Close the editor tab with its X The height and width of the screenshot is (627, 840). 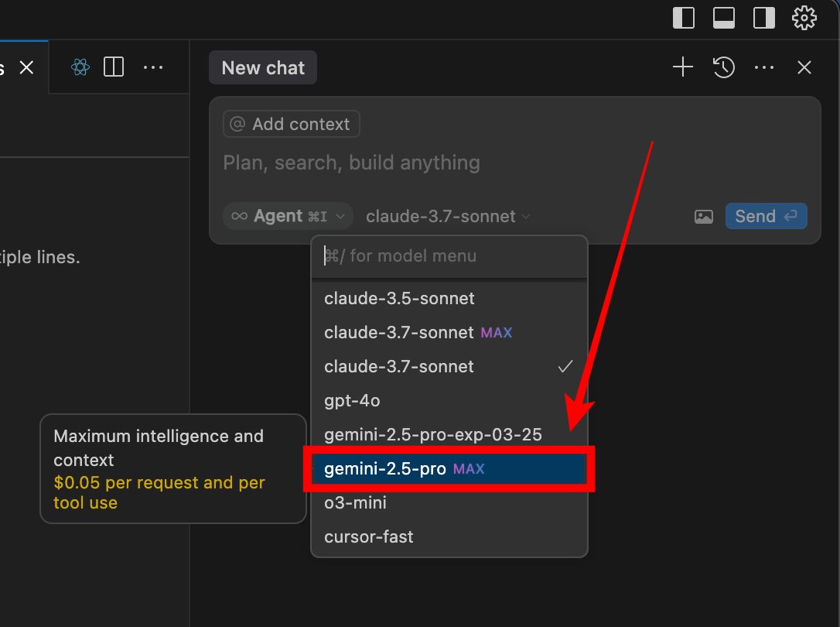pos(26,67)
